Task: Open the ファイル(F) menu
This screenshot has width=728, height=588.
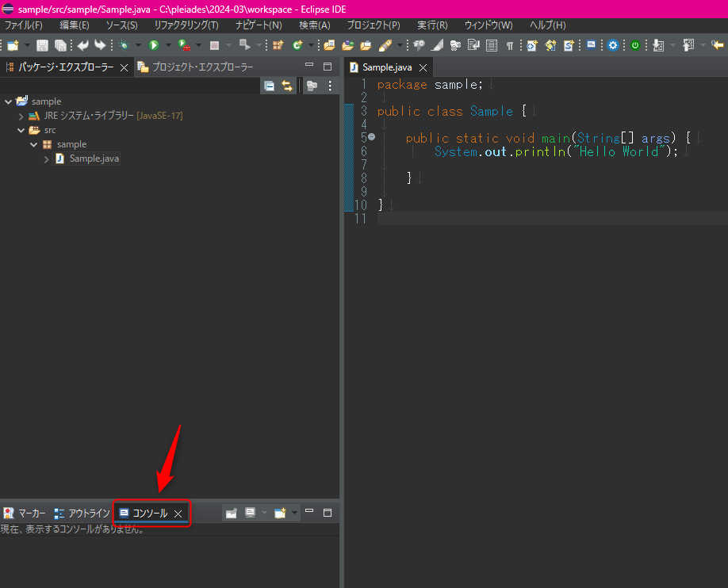Action: tap(23, 25)
